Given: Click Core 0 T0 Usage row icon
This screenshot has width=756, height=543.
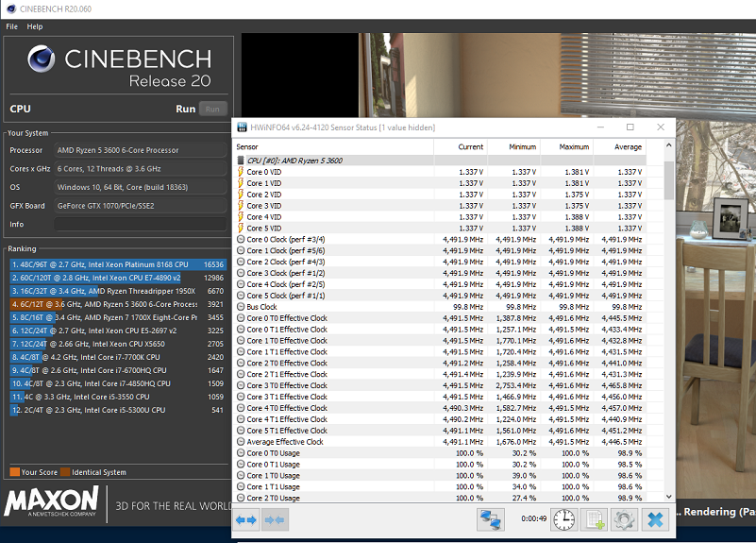Looking at the screenshot, I should point(241,453).
